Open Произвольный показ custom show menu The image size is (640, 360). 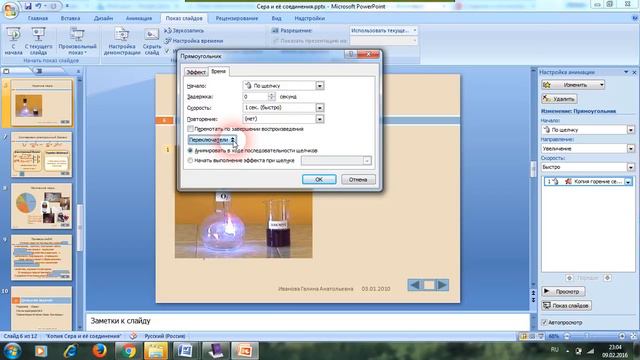point(77,41)
